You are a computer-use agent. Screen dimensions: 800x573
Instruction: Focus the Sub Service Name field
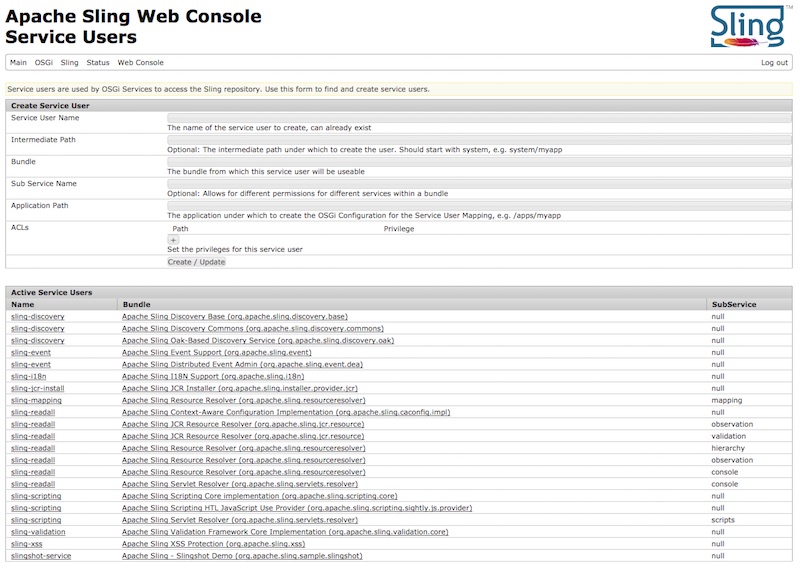coord(479,183)
